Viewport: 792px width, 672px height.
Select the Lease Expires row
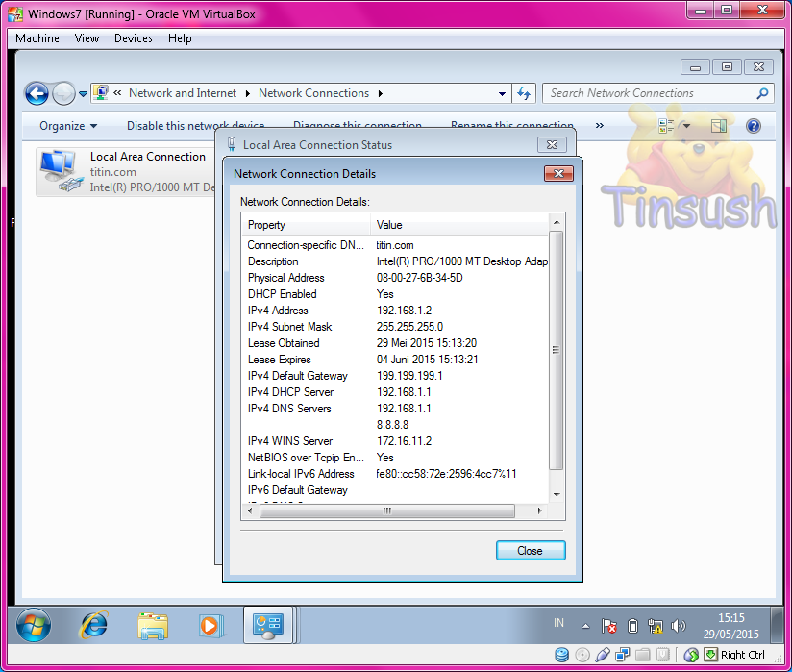pyautogui.click(x=395, y=360)
